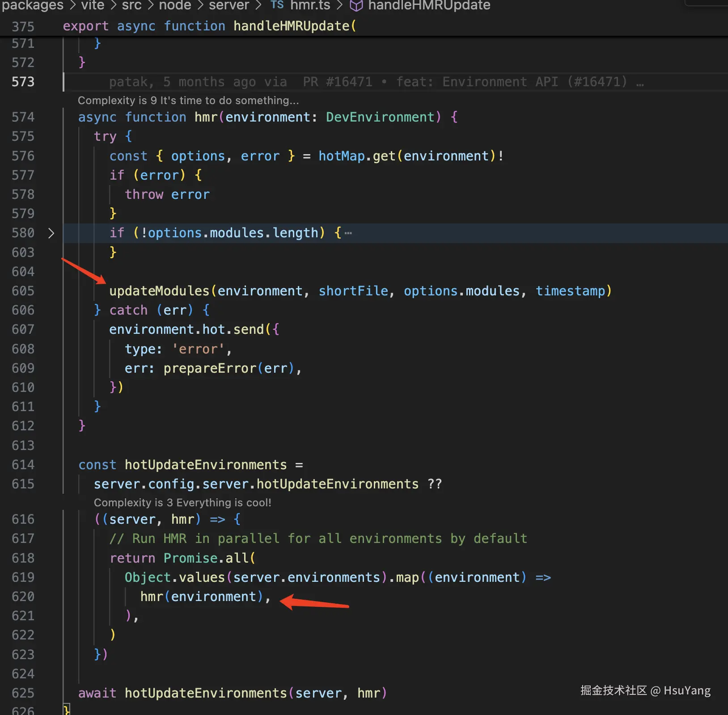Open the handleHMRUpdate breadcrumb symbol
Viewport: 728px width, 715px height.
[x=429, y=5]
